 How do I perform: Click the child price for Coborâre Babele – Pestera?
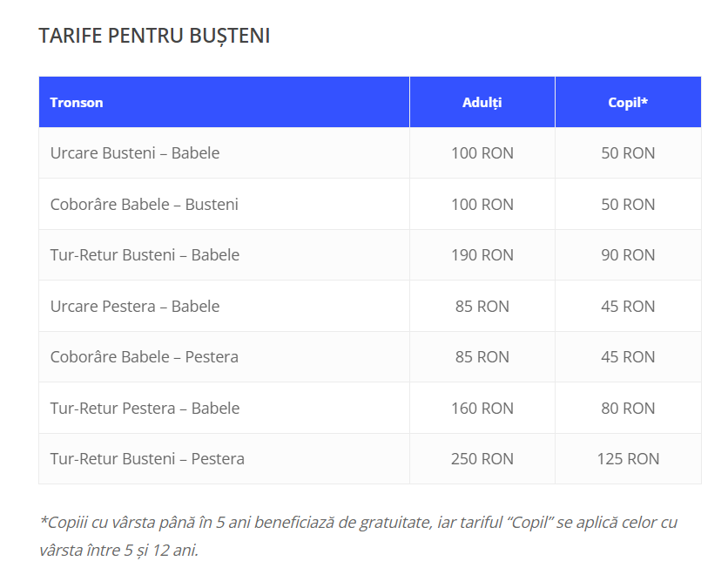pyautogui.click(x=628, y=357)
